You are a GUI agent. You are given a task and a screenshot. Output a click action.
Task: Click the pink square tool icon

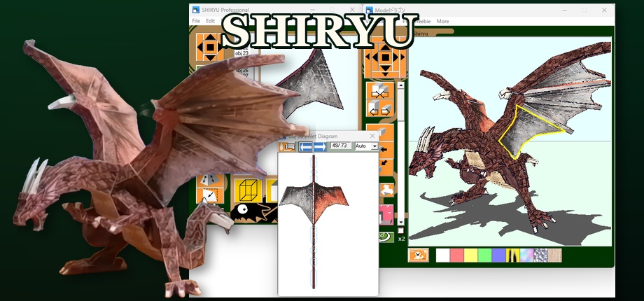coord(386,215)
